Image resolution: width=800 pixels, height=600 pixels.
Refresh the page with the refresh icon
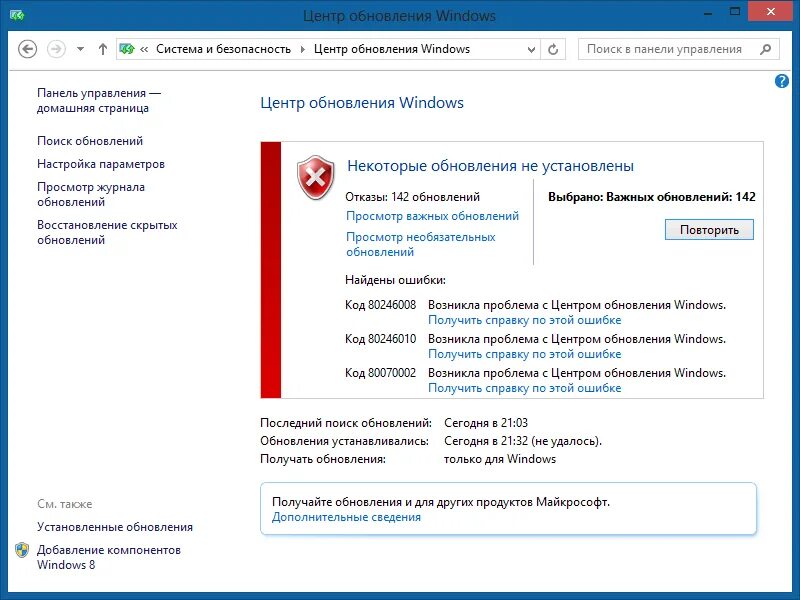tap(553, 49)
